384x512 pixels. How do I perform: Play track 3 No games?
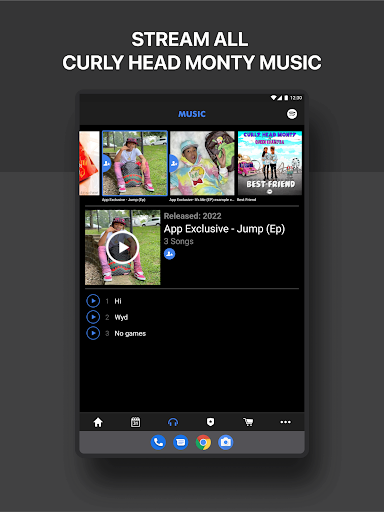[93, 333]
